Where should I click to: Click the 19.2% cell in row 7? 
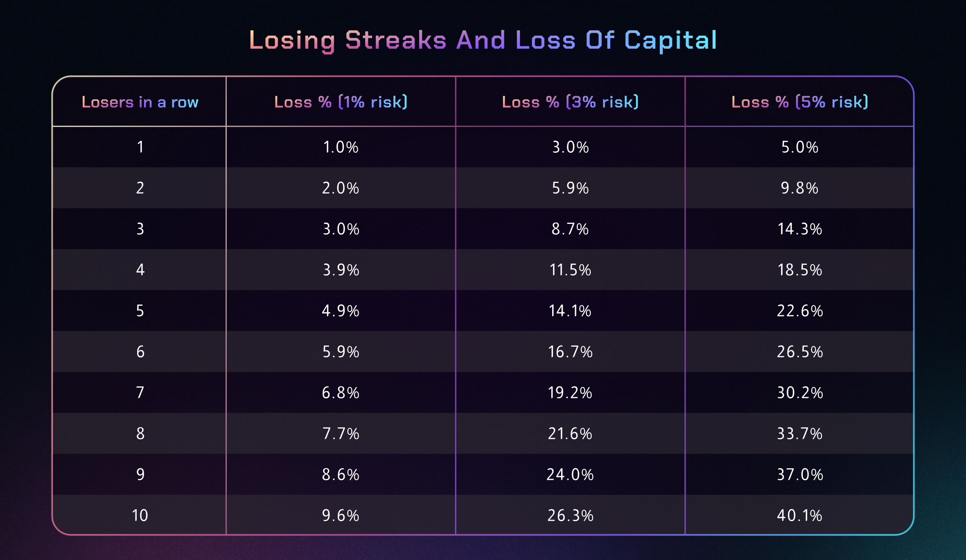570,393
